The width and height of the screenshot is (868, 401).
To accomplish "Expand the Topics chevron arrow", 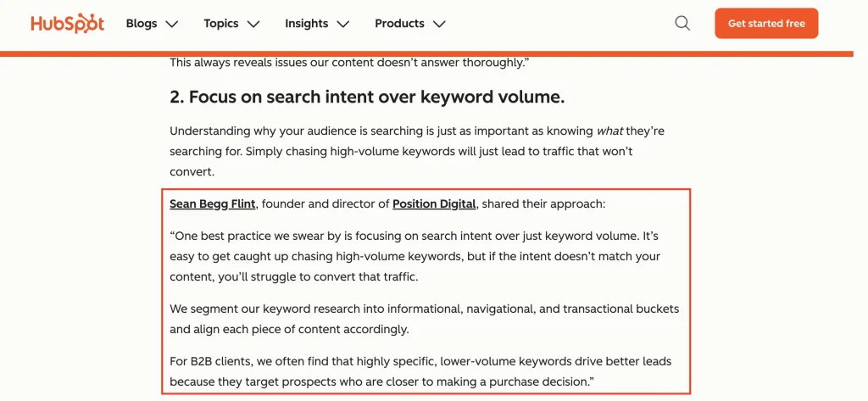I will tap(253, 24).
